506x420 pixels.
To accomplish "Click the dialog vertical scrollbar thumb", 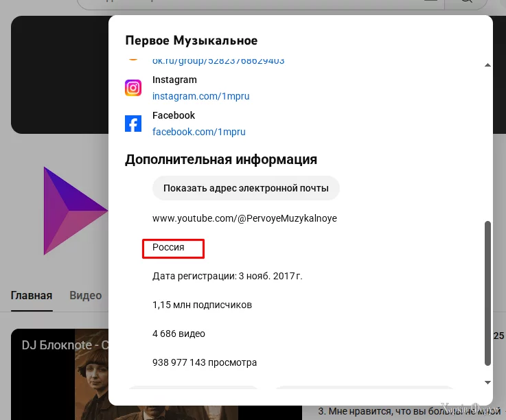I will point(487,293).
